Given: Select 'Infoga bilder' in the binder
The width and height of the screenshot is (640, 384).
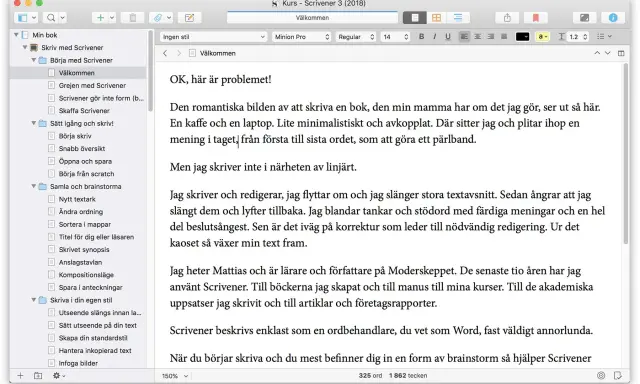Looking at the screenshot, I should 78,363.
